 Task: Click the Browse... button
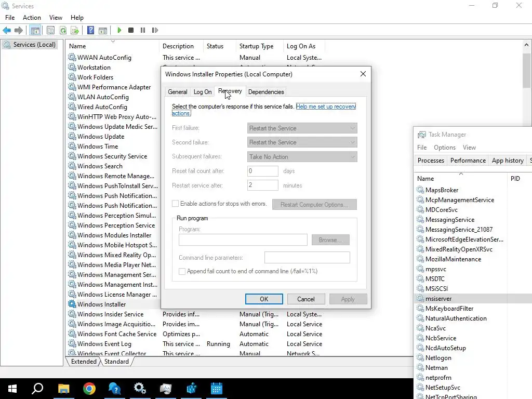[330, 240]
